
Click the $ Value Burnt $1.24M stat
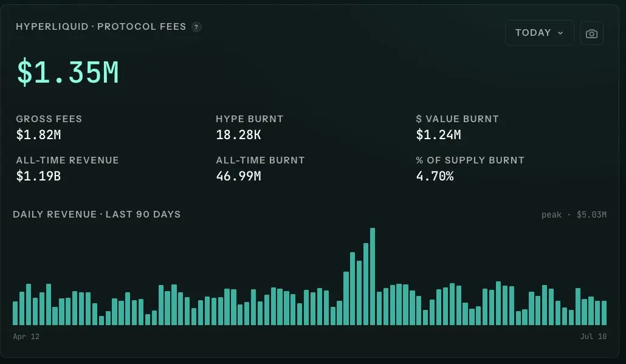(x=457, y=128)
